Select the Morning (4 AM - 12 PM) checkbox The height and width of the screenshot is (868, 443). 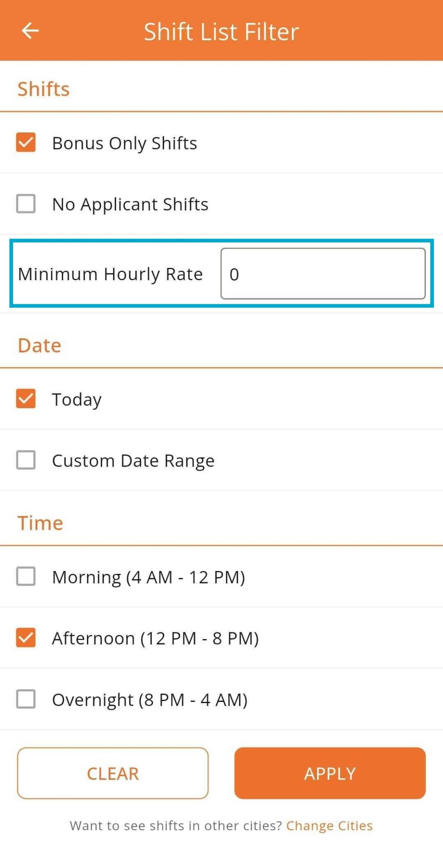[26, 576]
